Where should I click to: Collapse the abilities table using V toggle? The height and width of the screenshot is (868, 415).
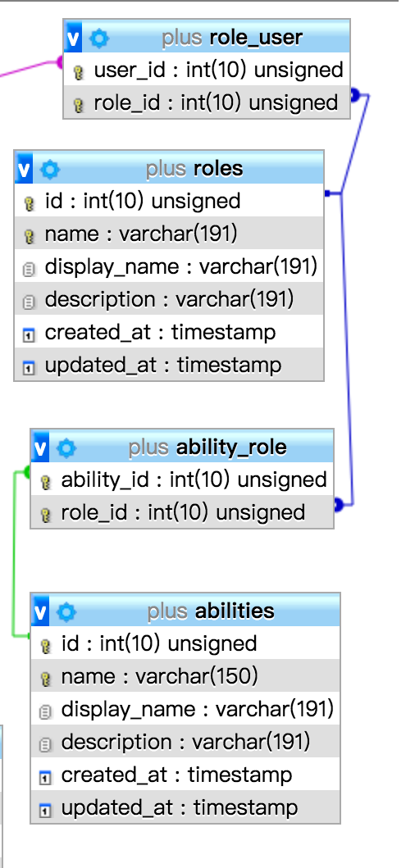(40, 611)
